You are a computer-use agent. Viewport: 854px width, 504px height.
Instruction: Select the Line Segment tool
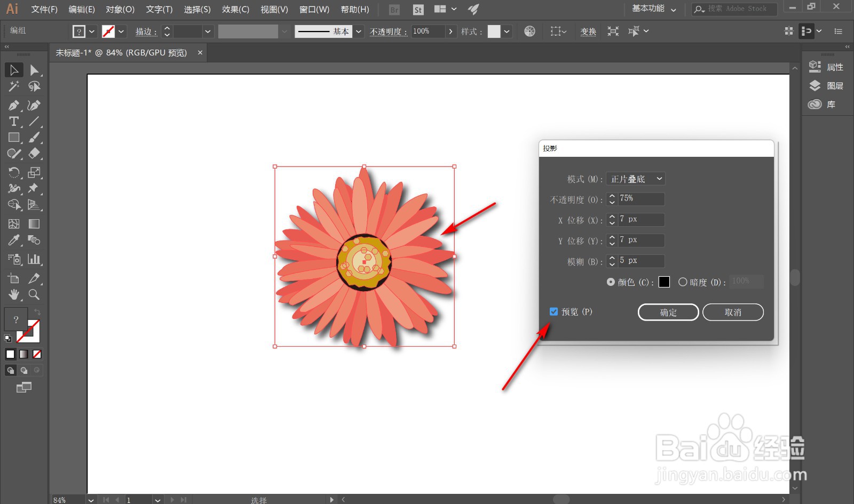coord(34,121)
